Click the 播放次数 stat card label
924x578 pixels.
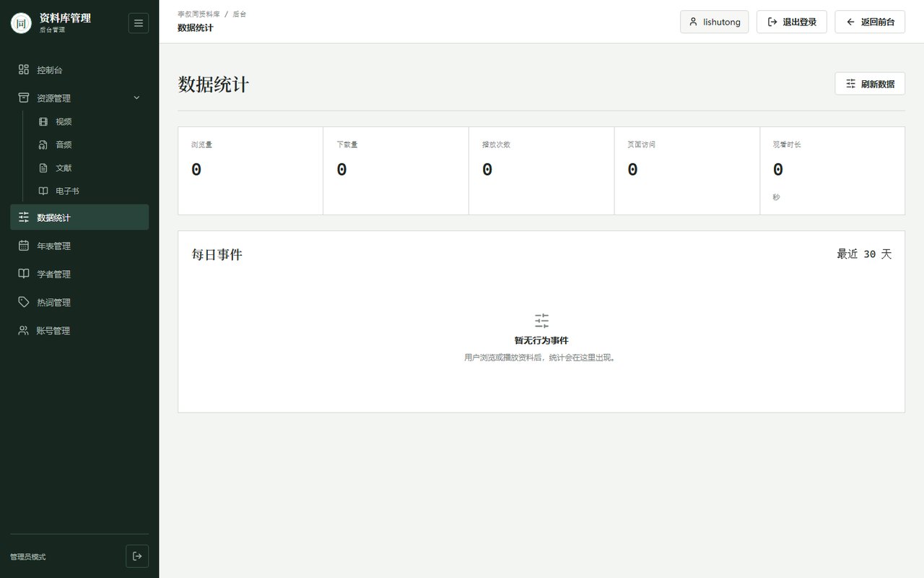pyautogui.click(x=497, y=144)
